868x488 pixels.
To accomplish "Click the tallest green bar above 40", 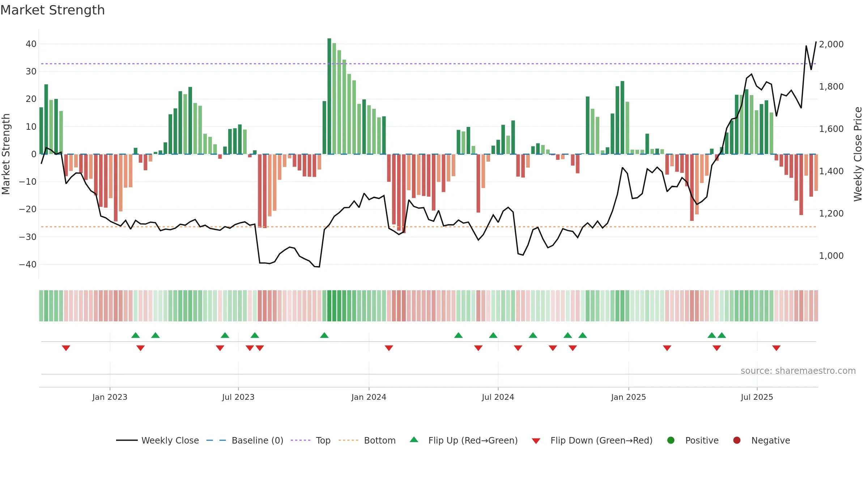I will (329, 96).
